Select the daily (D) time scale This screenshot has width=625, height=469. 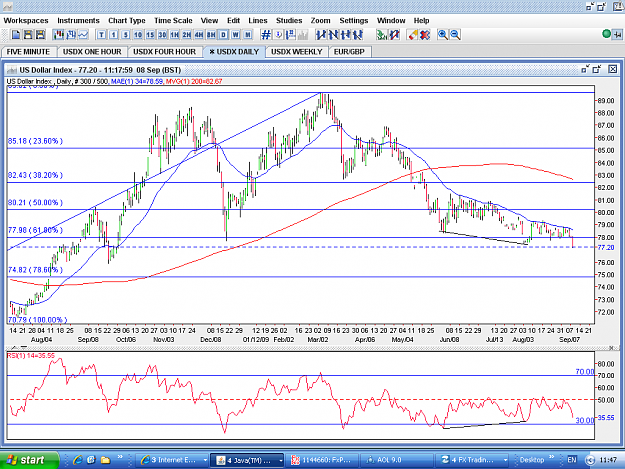pos(223,35)
